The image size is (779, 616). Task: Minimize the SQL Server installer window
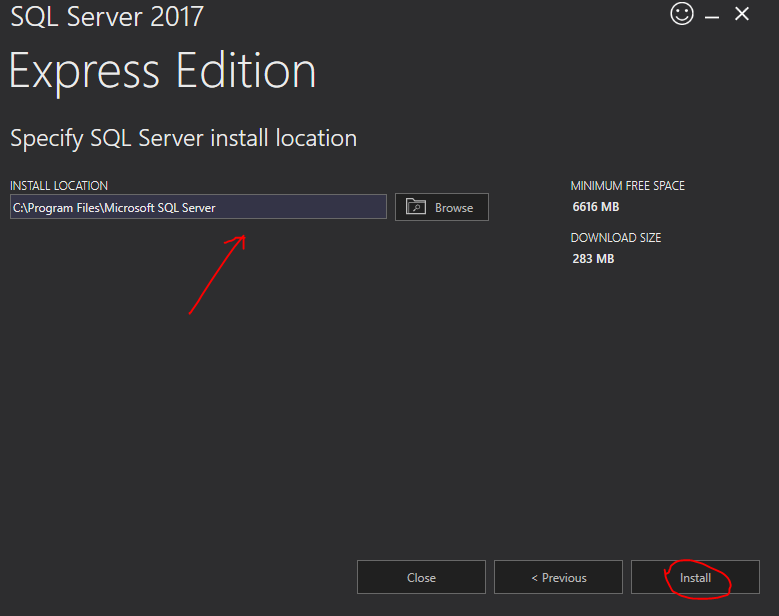[x=711, y=17]
